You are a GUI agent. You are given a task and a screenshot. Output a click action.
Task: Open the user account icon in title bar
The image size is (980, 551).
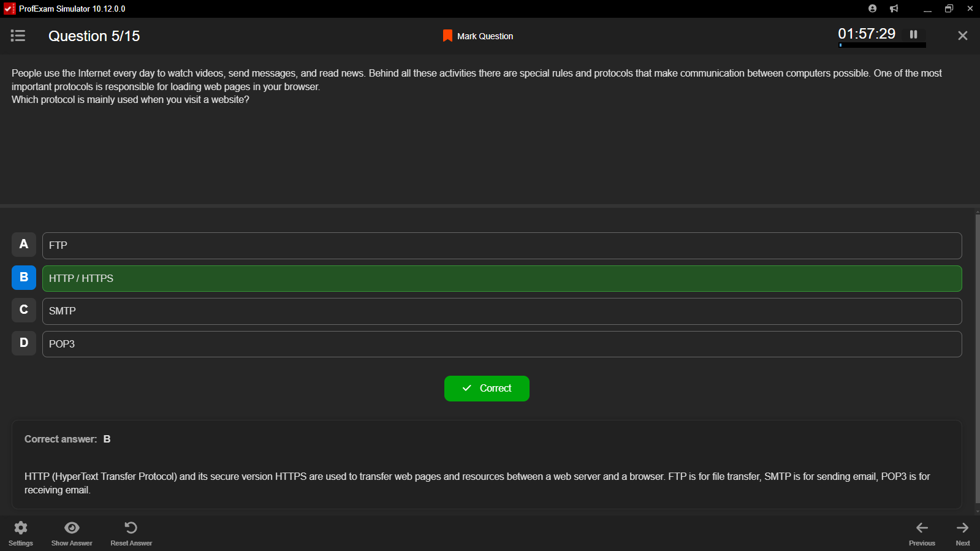point(872,9)
